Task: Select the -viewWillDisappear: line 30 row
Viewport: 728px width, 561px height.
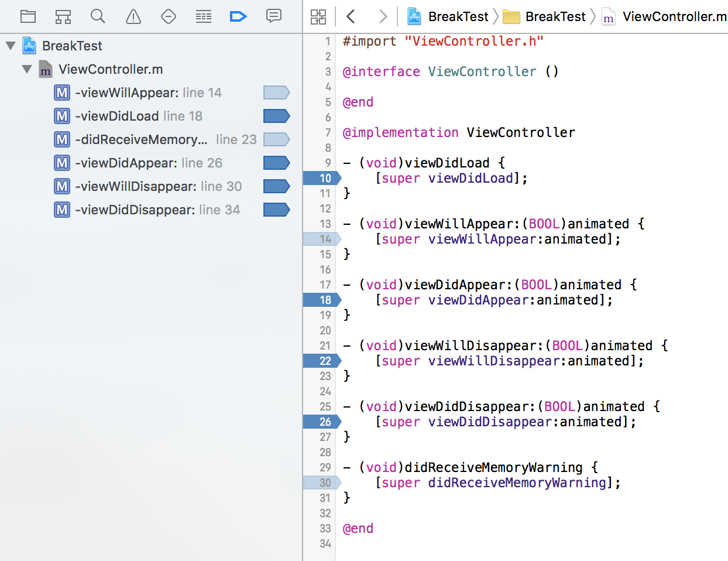Action: (x=151, y=186)
